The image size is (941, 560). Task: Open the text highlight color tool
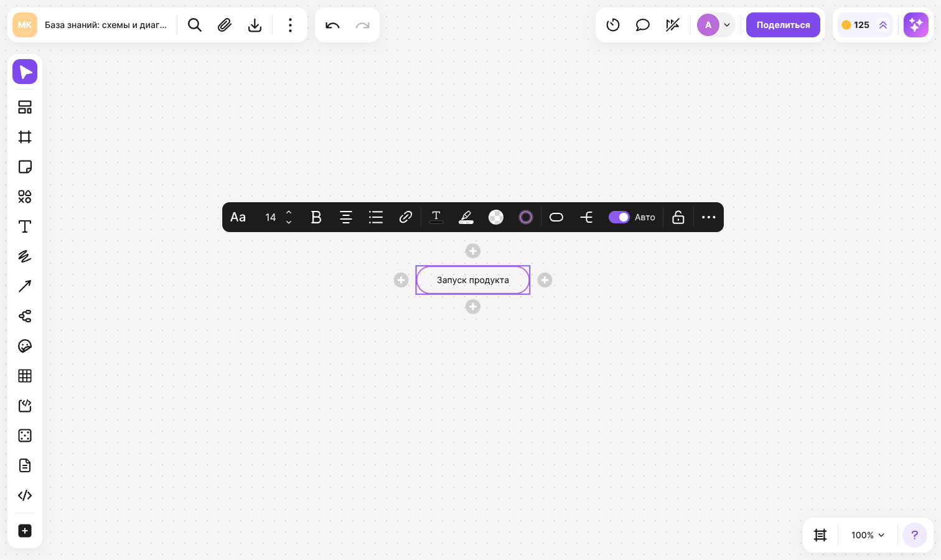pyautogui.click(x=466, y=217)
